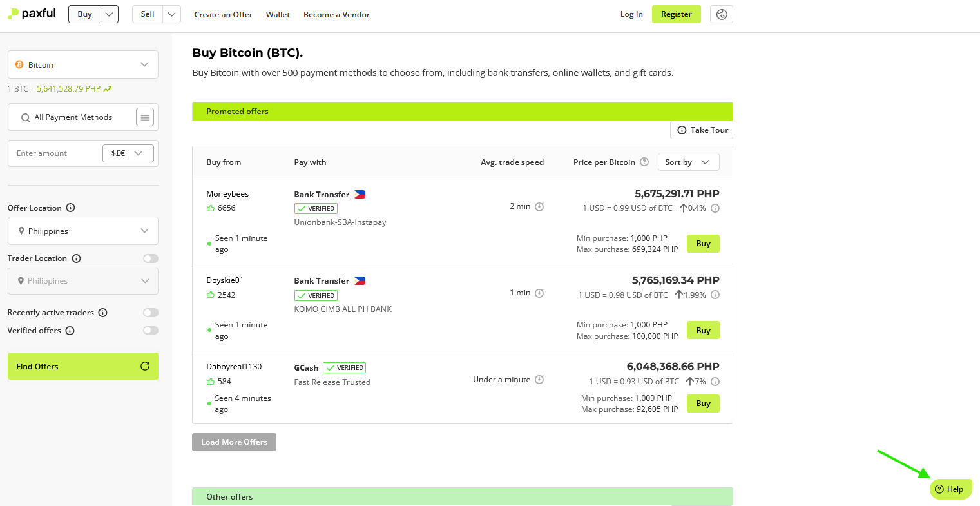Open Doyskie01 trader profile

[x=225, y=280]
